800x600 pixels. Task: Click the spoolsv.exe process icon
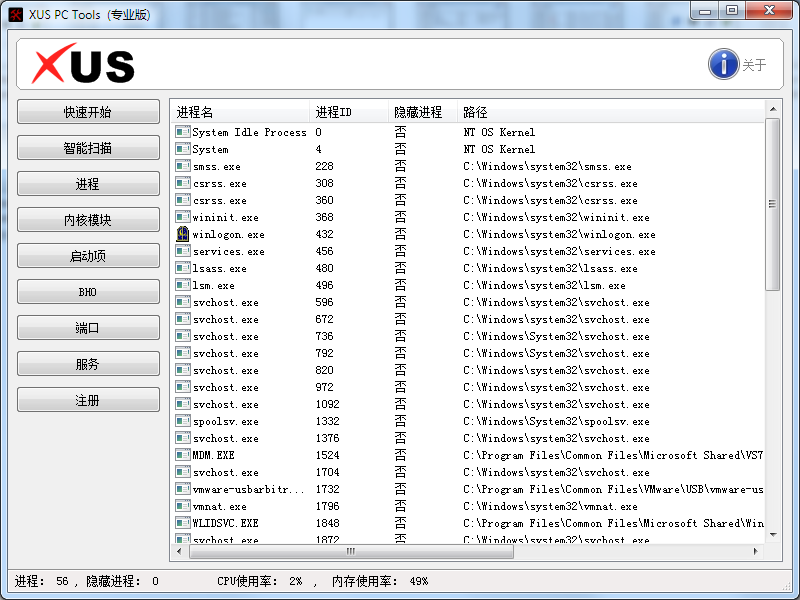182,421
